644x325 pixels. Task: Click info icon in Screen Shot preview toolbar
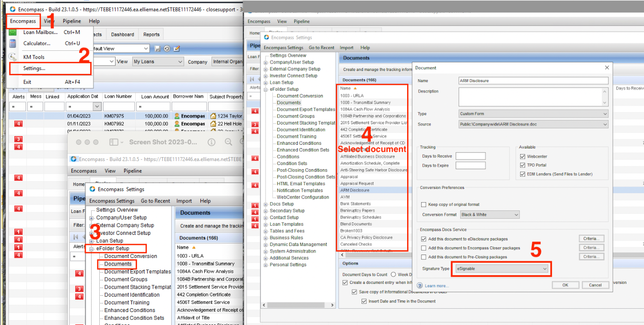click(x=212, y=142)
